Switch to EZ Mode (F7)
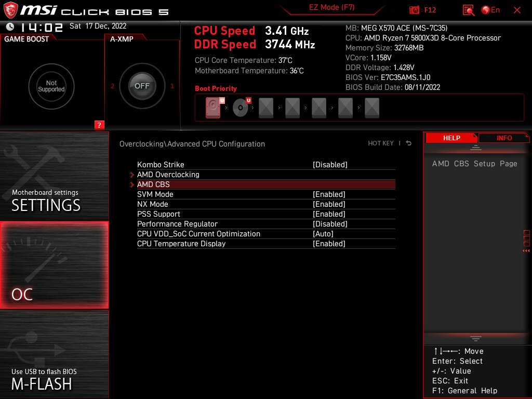Screen dimensions: 532x399 pos(331,7)
